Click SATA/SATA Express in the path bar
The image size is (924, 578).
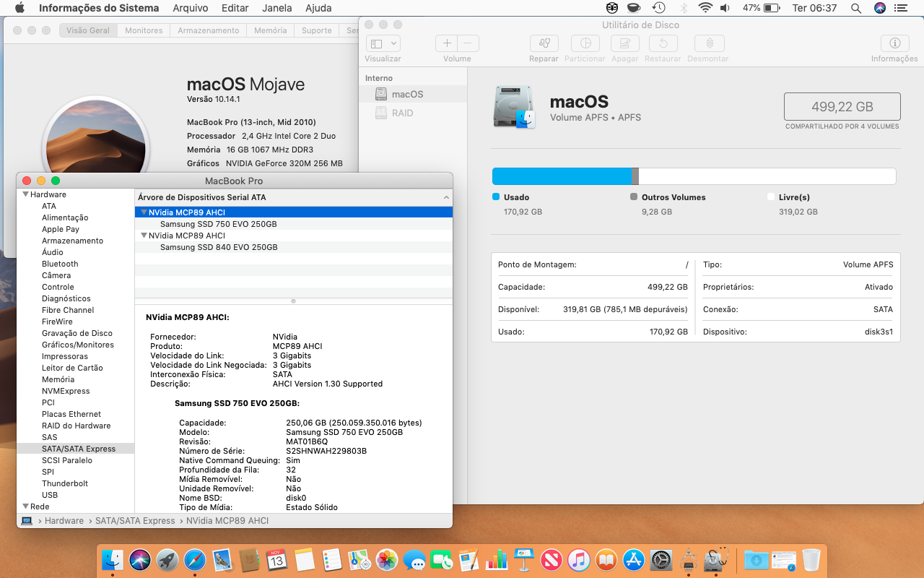pyautogui.click(x=135, y=520)
